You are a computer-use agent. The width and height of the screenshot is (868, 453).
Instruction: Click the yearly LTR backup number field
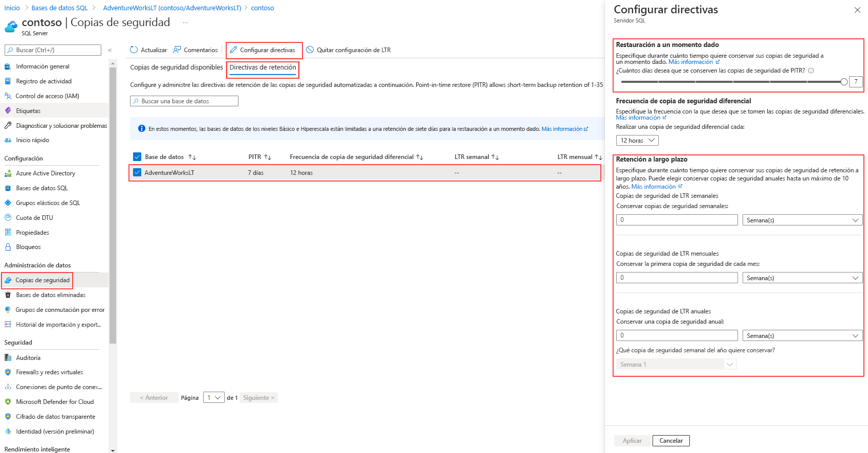tap(677, 335)
